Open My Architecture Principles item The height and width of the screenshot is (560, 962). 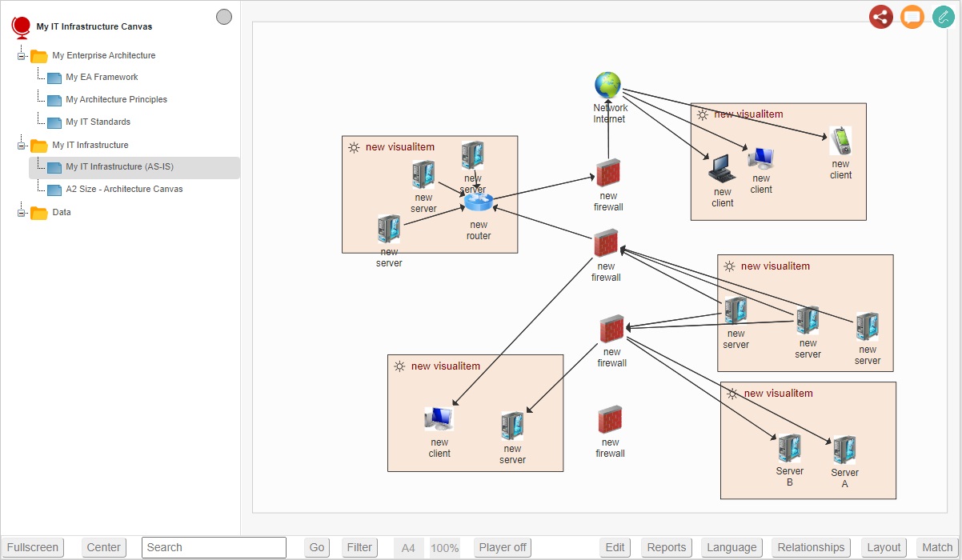[x=116, y=100]
